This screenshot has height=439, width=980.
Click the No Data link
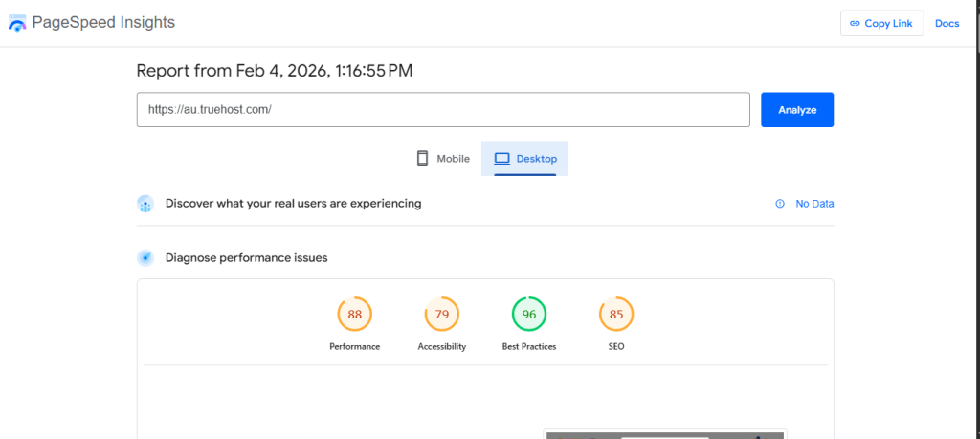point(814,204)
